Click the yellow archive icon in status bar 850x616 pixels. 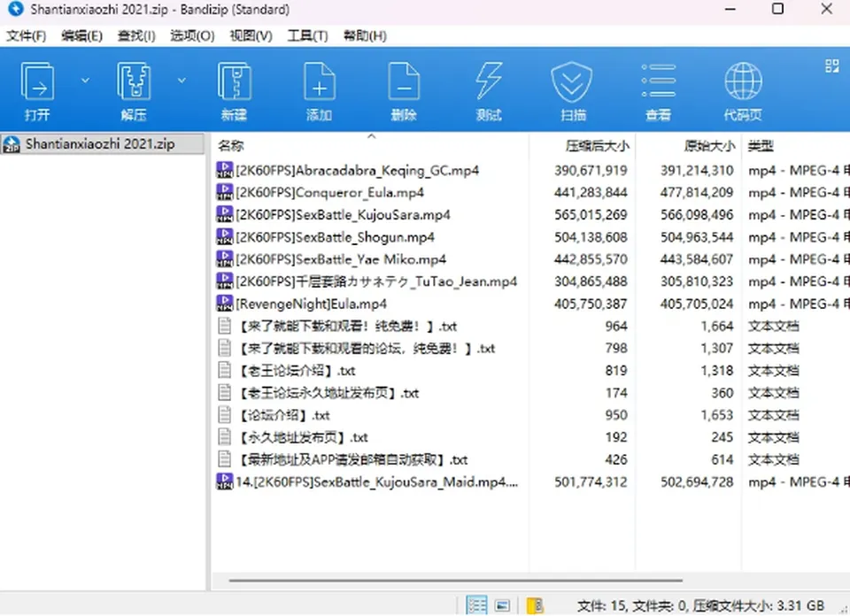point(535,605)
